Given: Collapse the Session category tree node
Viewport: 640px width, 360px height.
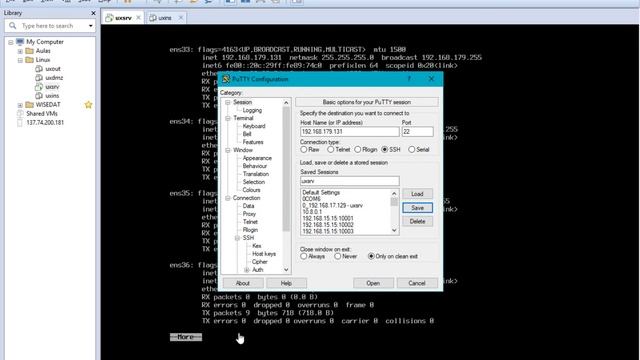Looking at the screenshot, I should click(x=228, y=102).
